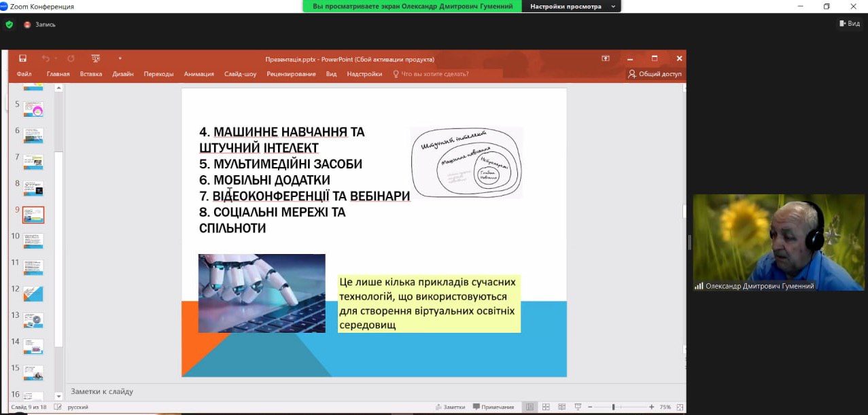868x415 pixels.
Task: Open the Zoom Вид layout dropdown
Action: (850, 24)
